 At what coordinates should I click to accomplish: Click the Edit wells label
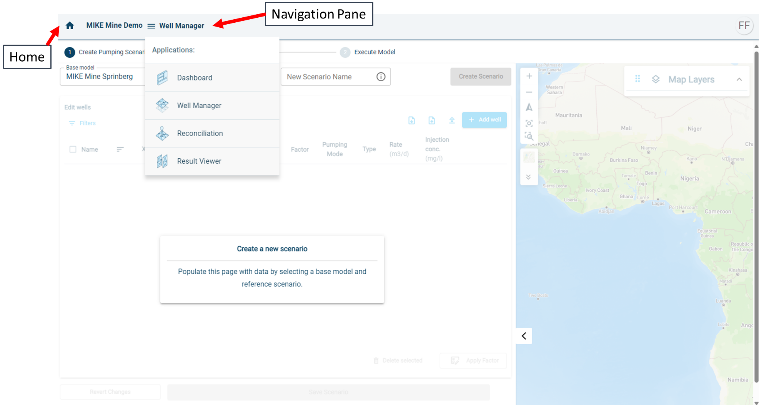coord(77,107)
